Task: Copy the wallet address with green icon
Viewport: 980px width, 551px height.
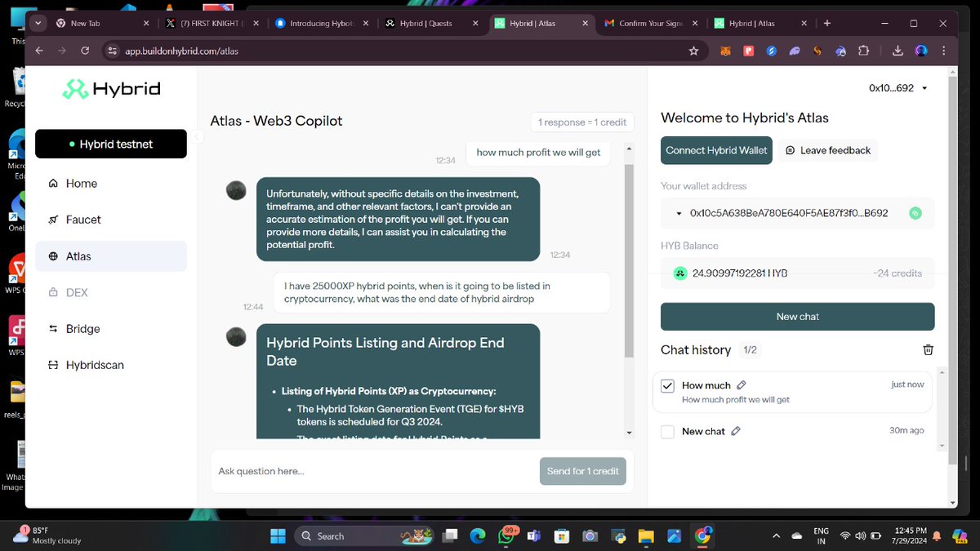Action: click(915, 213)
